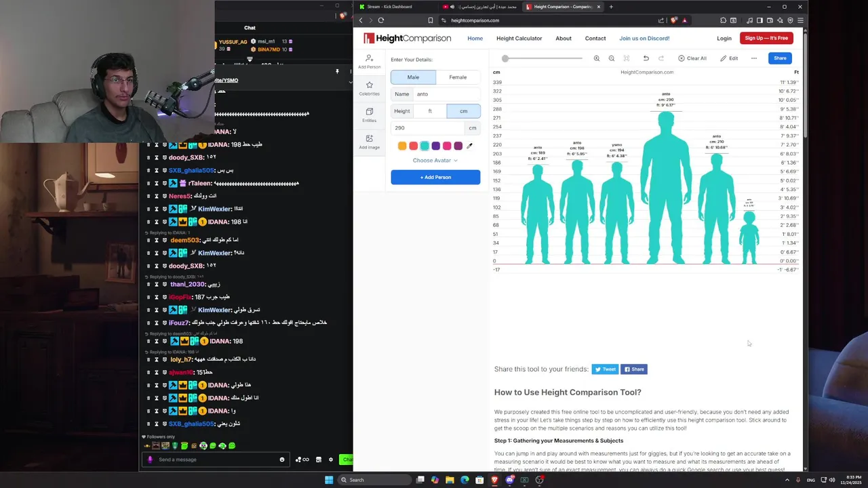Click the Facebook Share button
Viewport: 868px width, 488px height.
tap(634, 369)
